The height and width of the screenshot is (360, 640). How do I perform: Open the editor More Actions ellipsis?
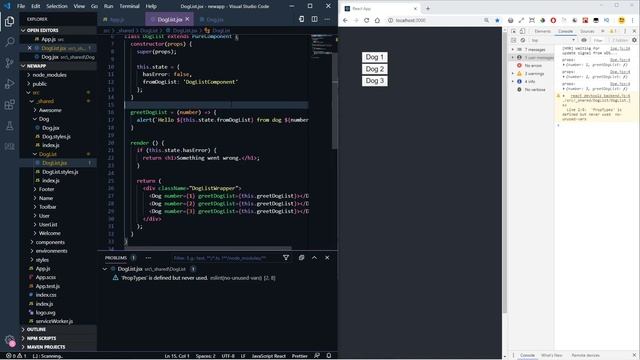[327, 19]
